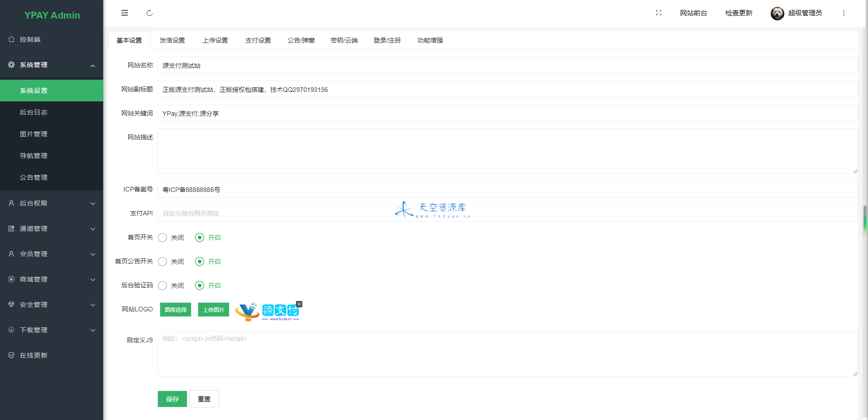
Task: Click the page refresh icon
Action: point(149,13)
